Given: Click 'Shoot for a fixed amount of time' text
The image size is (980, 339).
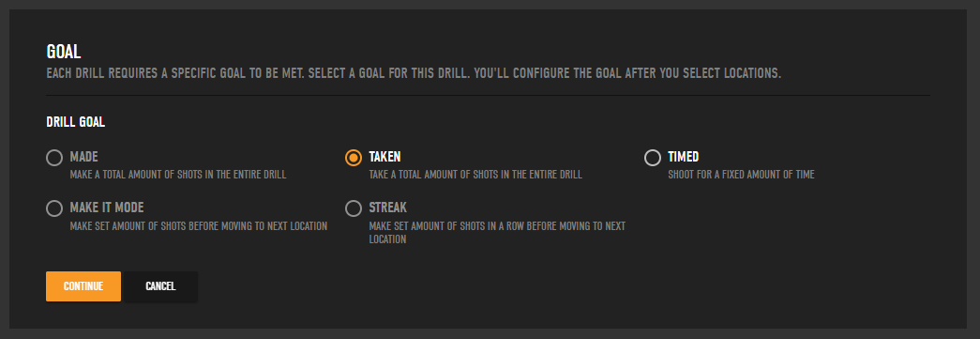Looking at the screenshot, I should tap(741, 175).
